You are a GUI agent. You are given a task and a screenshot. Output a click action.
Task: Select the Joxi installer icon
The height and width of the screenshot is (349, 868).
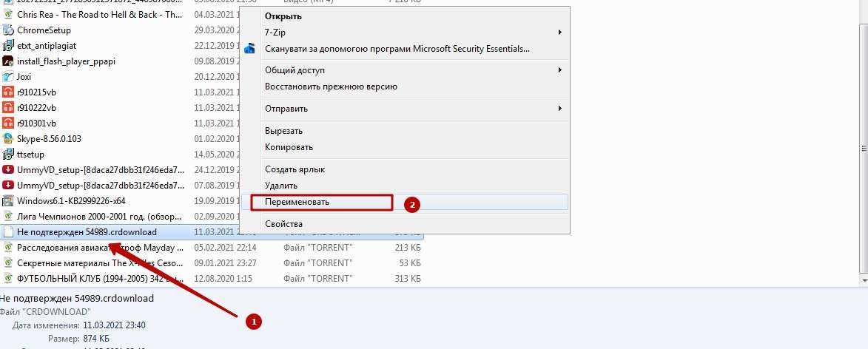coord(8,77)
